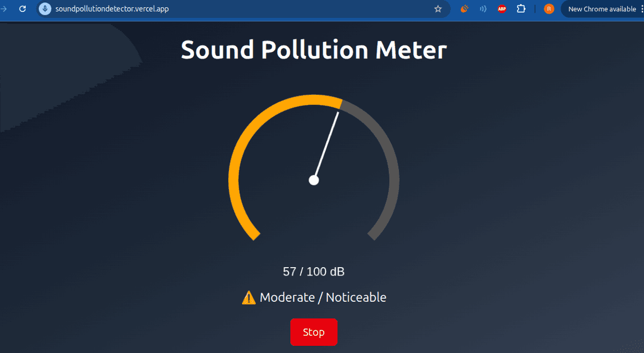The image size is (644, 353).
Task: Open the Chrome three-dot menu
Action: pyautogui.click(x=642, y=9)
